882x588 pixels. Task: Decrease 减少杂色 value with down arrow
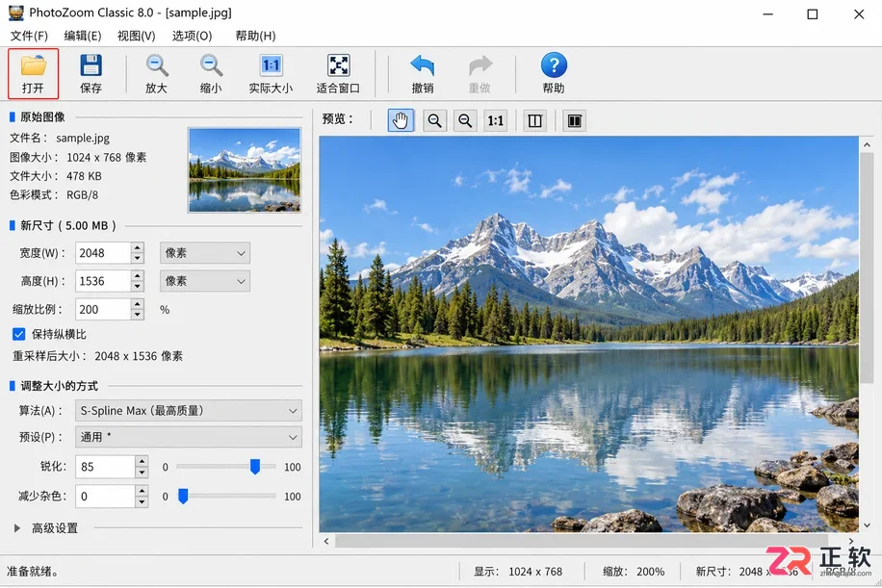[142, 501]
